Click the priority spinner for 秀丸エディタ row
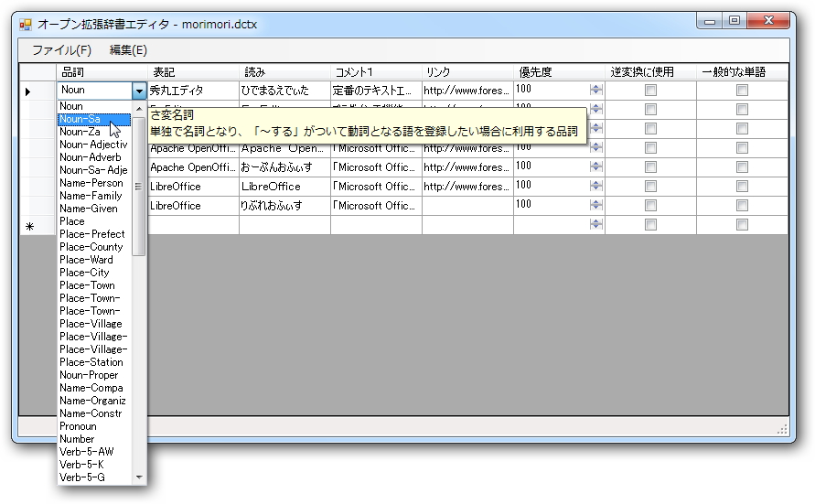815x504 pixels. pos(596,90)
